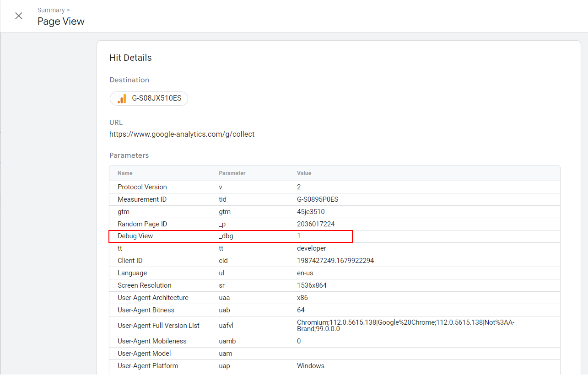
Task: Select the highlighted Debug View parameter row
Action: [230, 236]
